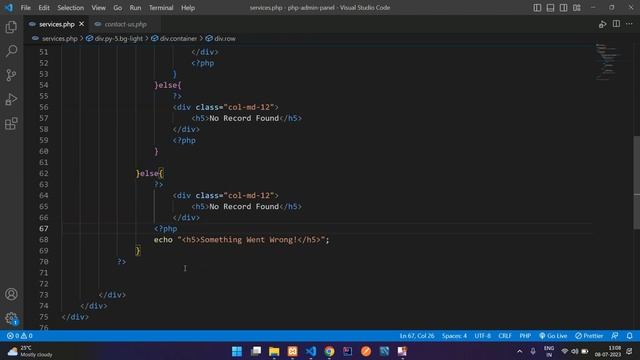The image size is (640, 360).
Task: Click the taskbar Wi-Fi network icon
Action: click(565, 351)
